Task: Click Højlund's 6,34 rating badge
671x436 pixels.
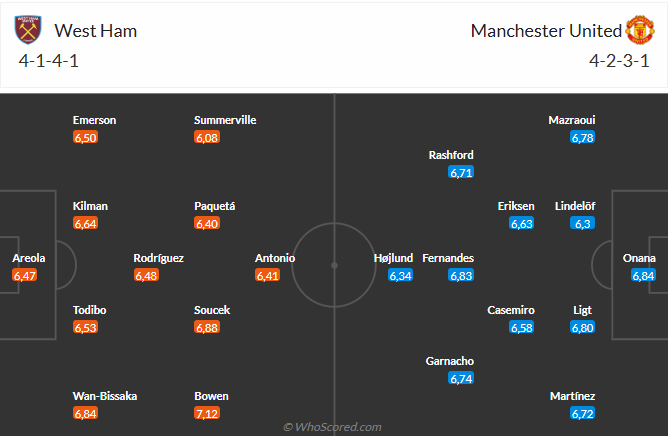Action: tap(401, 275)
